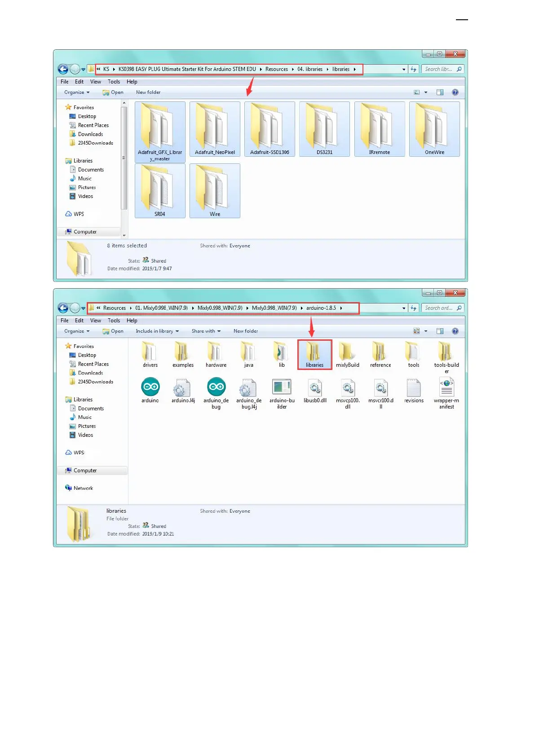The height and width of the screenshot is (756, 535).
Task: Open Organize dropdown in bottom window
Action: pos(77,331)
